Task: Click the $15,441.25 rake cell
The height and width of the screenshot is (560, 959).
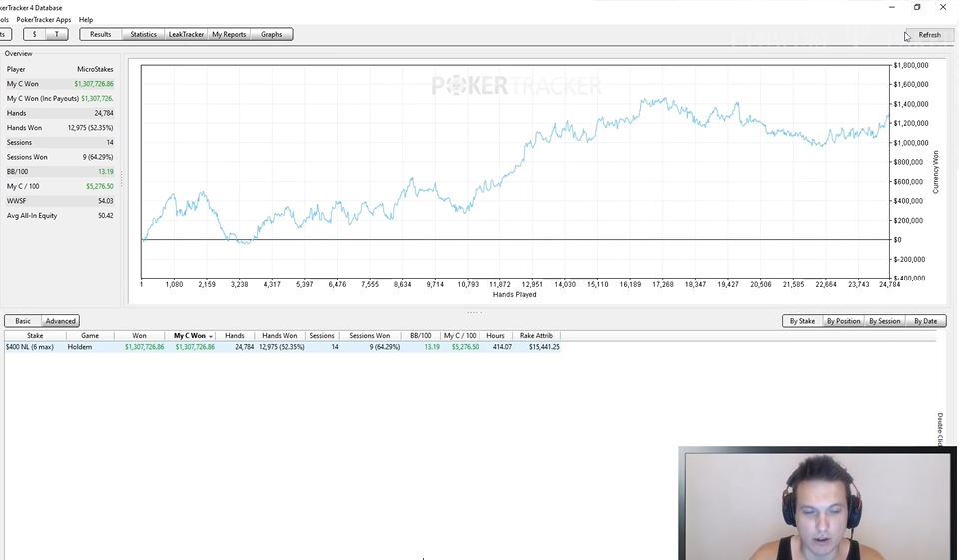Action: point(545,347)
